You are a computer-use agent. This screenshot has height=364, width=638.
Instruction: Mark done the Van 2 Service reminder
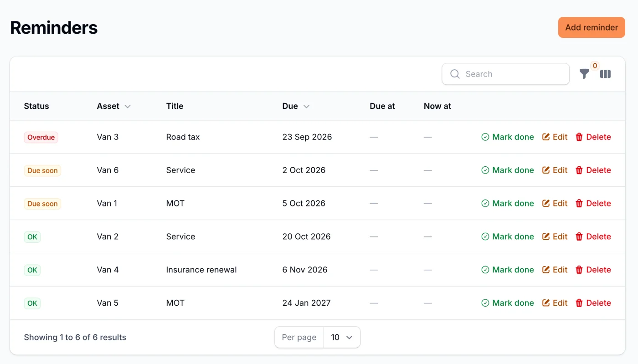point(508,237)
